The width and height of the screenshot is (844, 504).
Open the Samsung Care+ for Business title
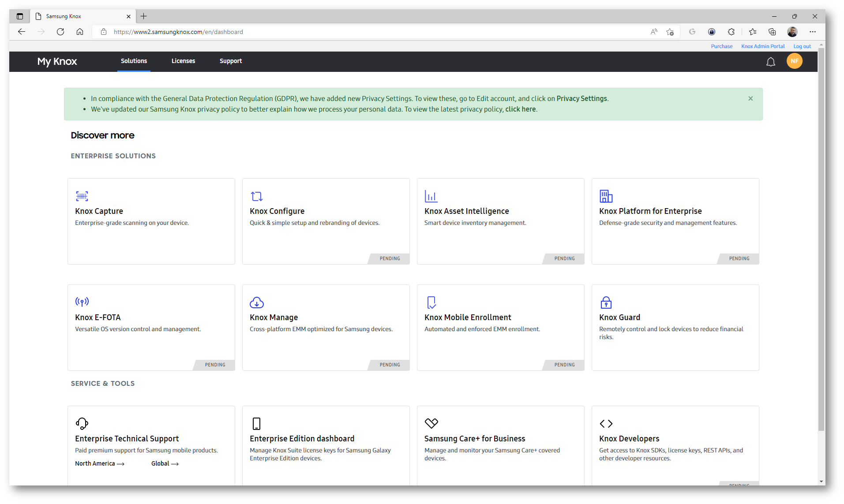point(475,439)
